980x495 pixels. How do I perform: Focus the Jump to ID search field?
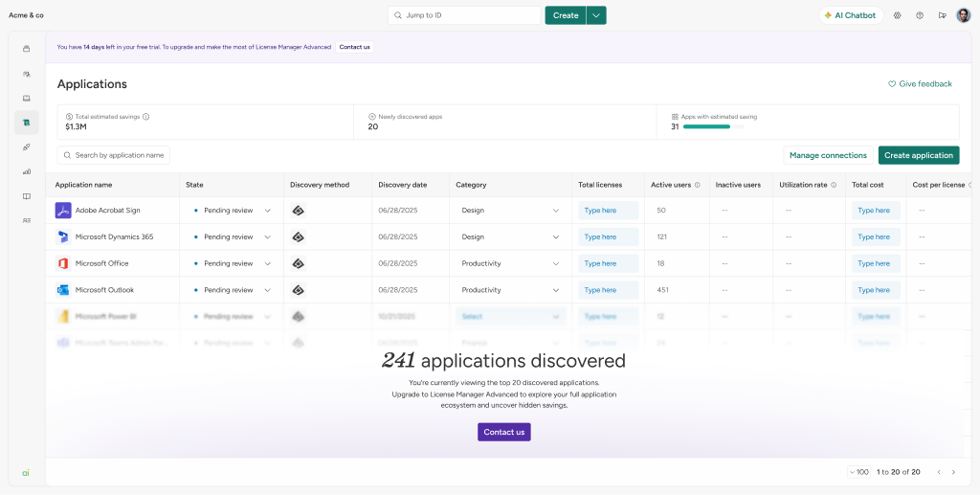click(464, 15)
